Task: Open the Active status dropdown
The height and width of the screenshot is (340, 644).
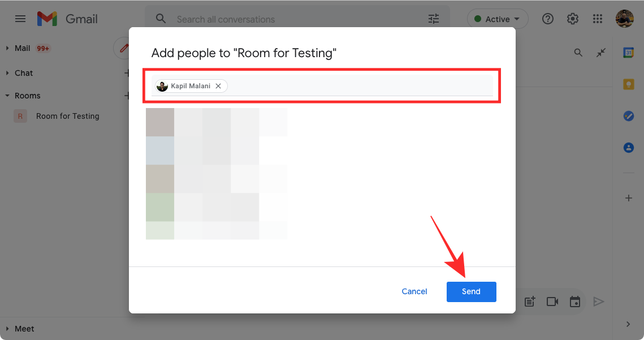Action: click(498, 19)
